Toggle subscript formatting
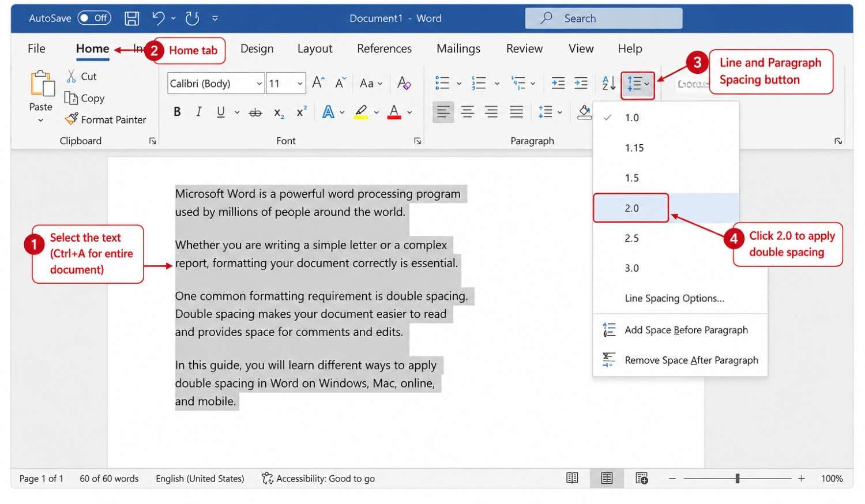This screenshot has width=865, height=504. click(279, 112)
